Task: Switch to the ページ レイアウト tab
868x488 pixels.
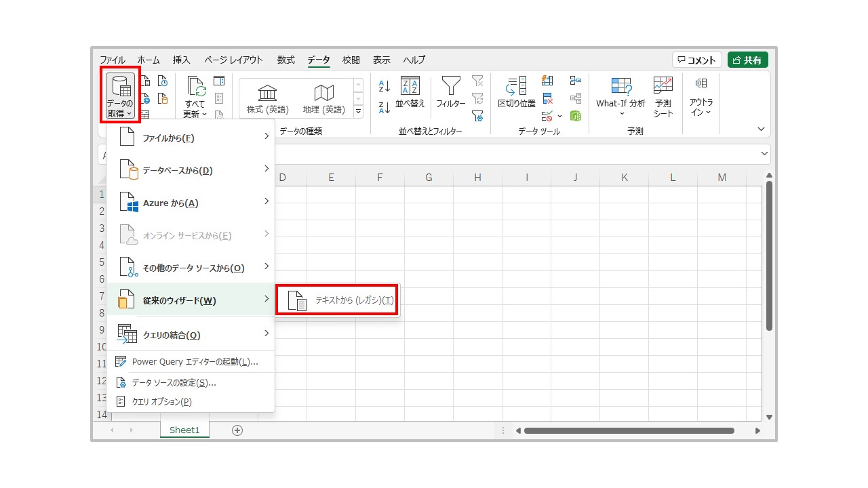Action: 233,60
